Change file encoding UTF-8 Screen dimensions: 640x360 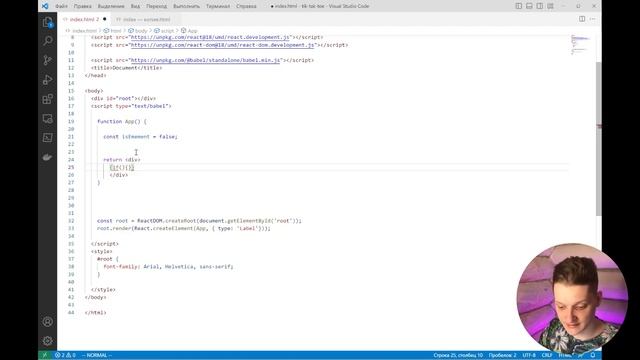coord(529,355)
